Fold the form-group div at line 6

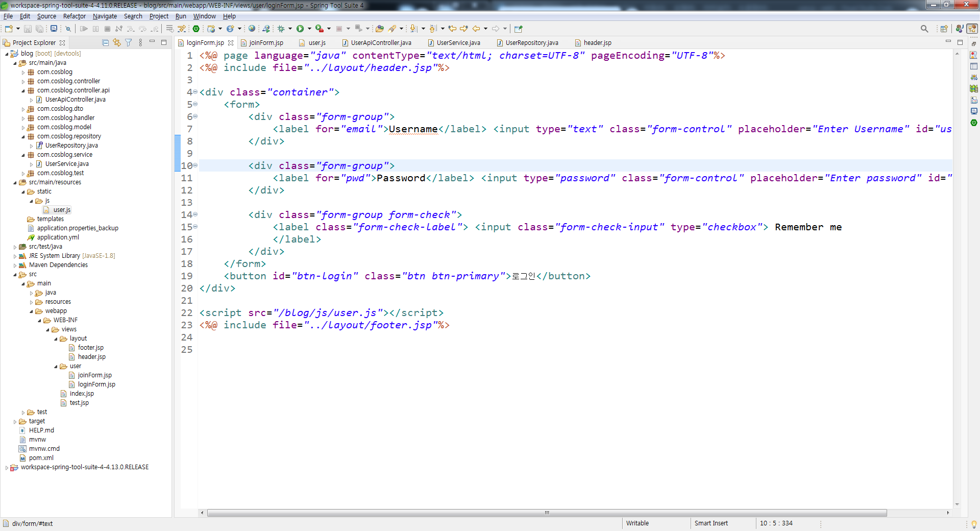(x=195, y=116)
